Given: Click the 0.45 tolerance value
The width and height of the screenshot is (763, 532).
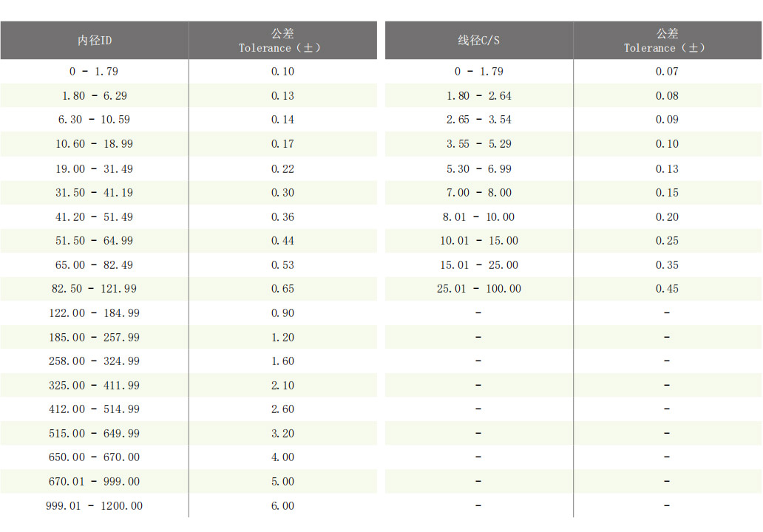Looking at the screenshot, I should pos(667,289).
